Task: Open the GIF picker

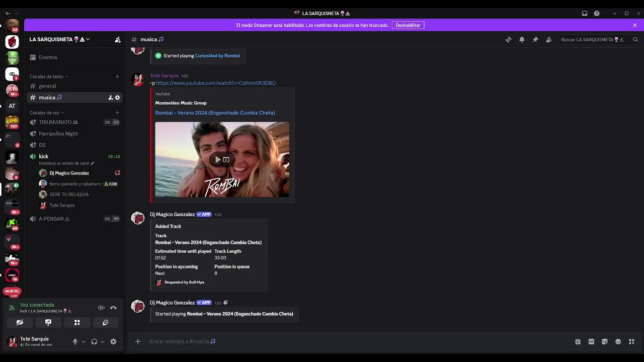Action: [x=591, y=341]
